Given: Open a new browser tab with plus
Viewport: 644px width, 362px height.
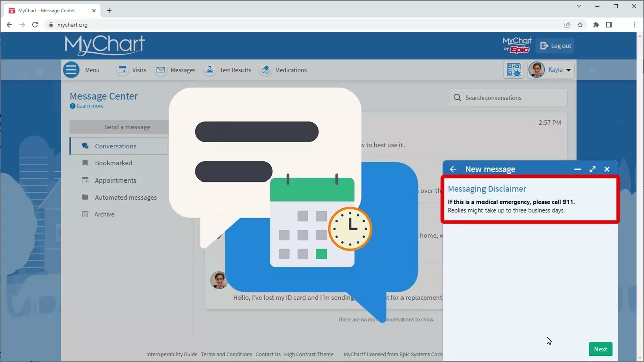Looking at the screenshot, I should click(x=109, y=10).
